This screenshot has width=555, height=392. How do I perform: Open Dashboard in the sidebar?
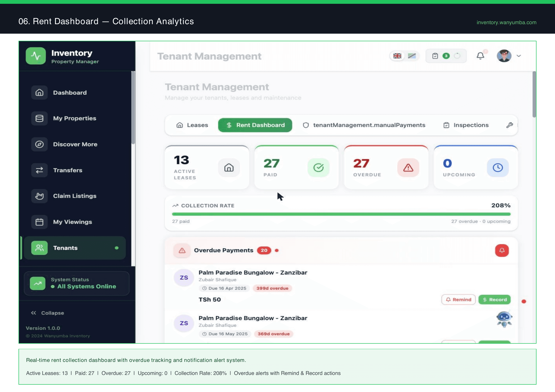click(75, 93)
